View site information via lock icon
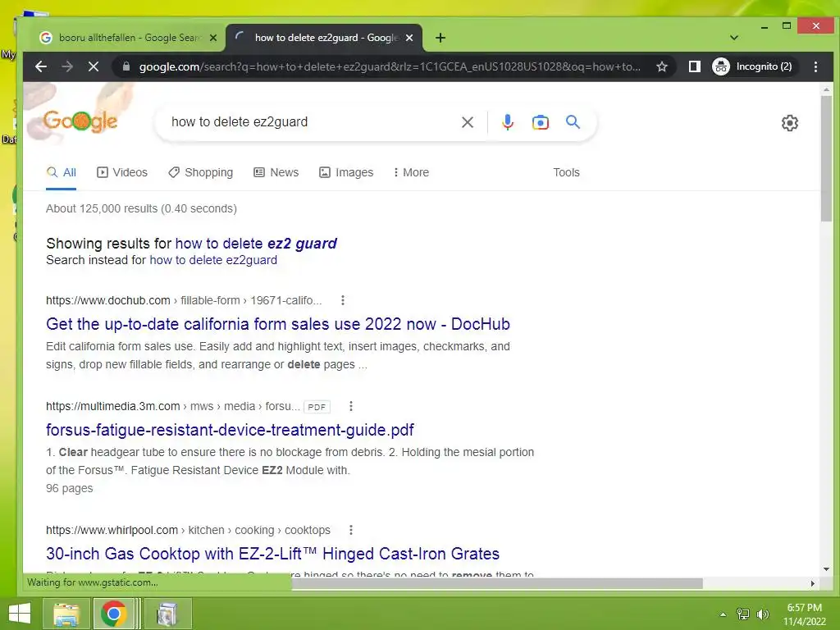840x630 pixels. coord(126,66)
